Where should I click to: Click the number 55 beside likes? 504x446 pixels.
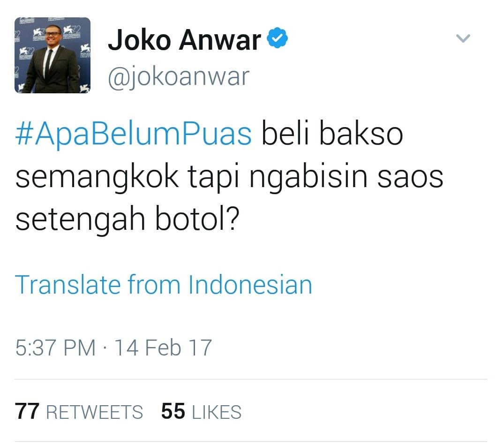click(x=173, y=412)
